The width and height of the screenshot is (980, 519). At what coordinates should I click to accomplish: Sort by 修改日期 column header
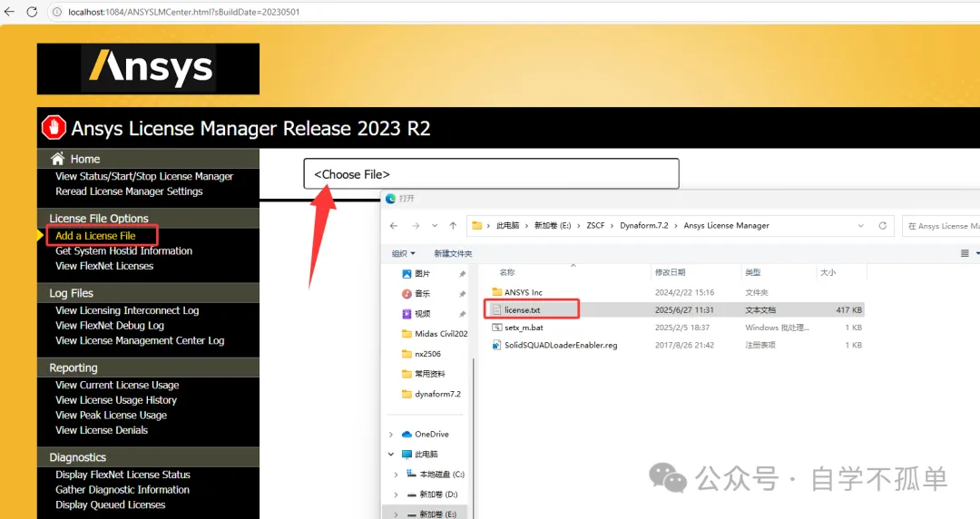[x=670, y=272]
